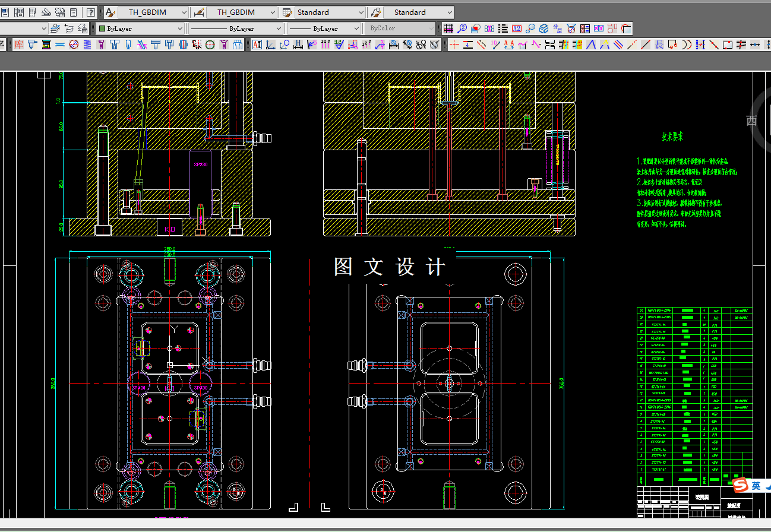This screenshot has width=771, height=532.
Task: Expand the TH_GBDIM dimension style dropdown
Action: click(x=242, y=12)
